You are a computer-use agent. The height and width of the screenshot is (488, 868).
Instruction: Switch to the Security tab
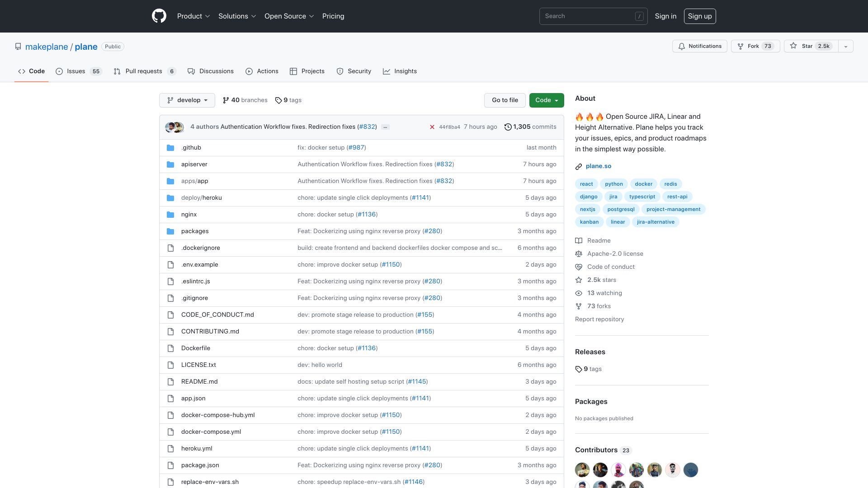354,71
